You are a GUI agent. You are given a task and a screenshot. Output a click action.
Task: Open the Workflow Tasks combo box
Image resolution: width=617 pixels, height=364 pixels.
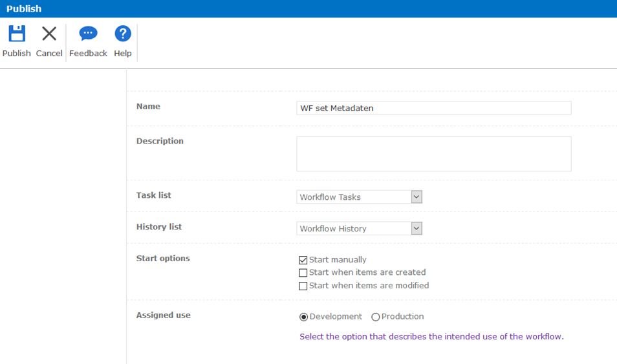[x=359, y=197]
